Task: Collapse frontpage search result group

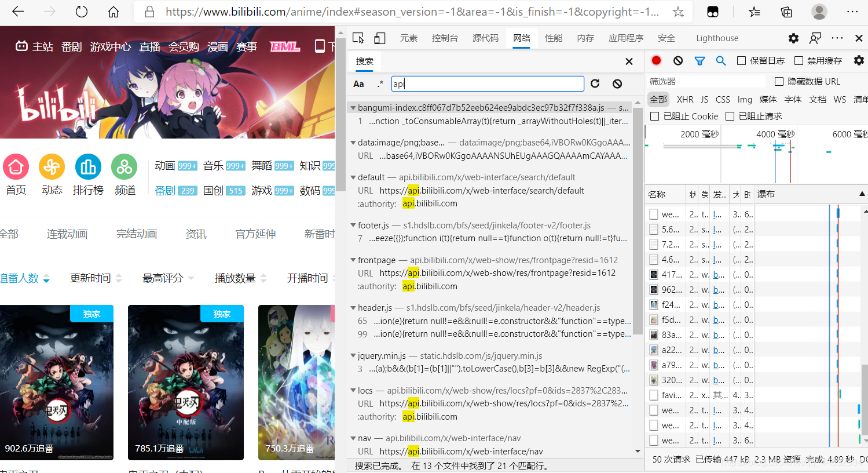Action: (x=353, y=260)
